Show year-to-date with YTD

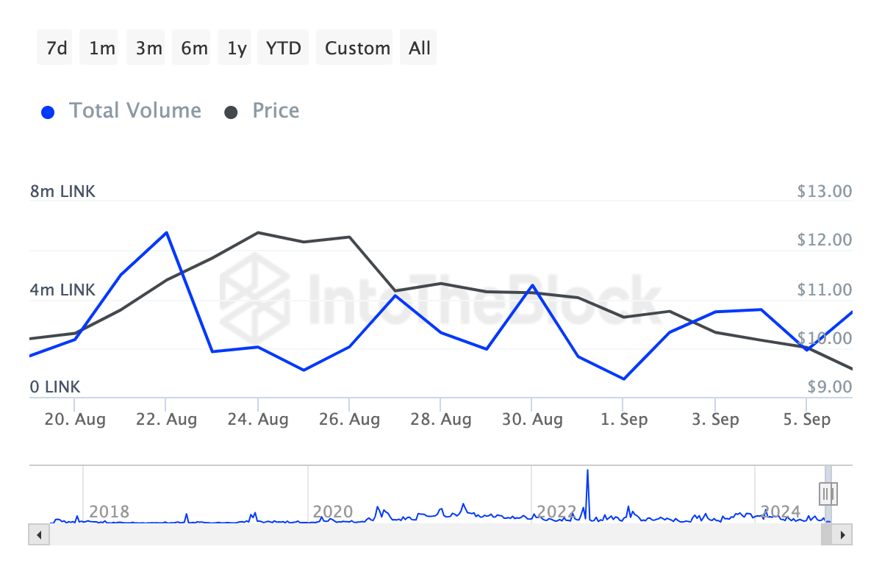click(283, 48)
